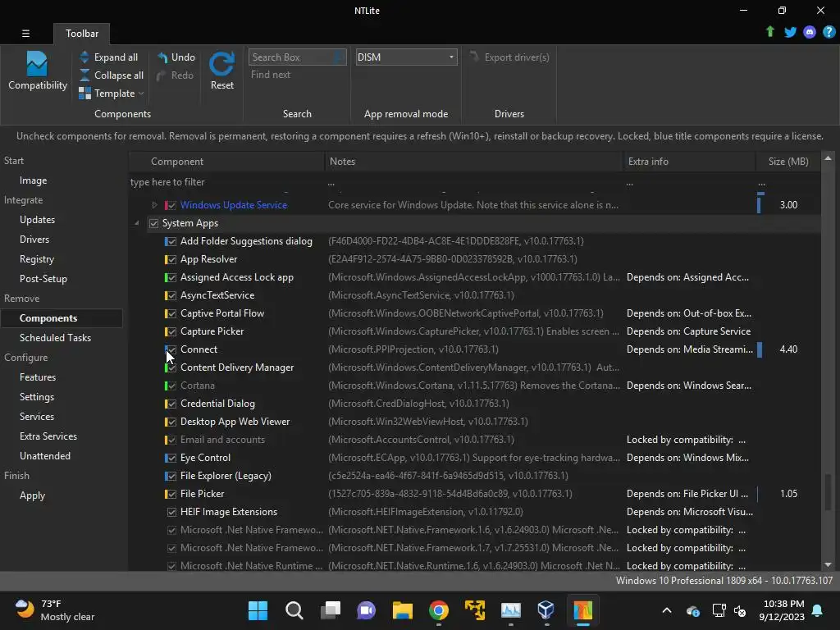Open the Twitter link icon
The width and height of the screenshot is (840, 630).
point(790,32)
